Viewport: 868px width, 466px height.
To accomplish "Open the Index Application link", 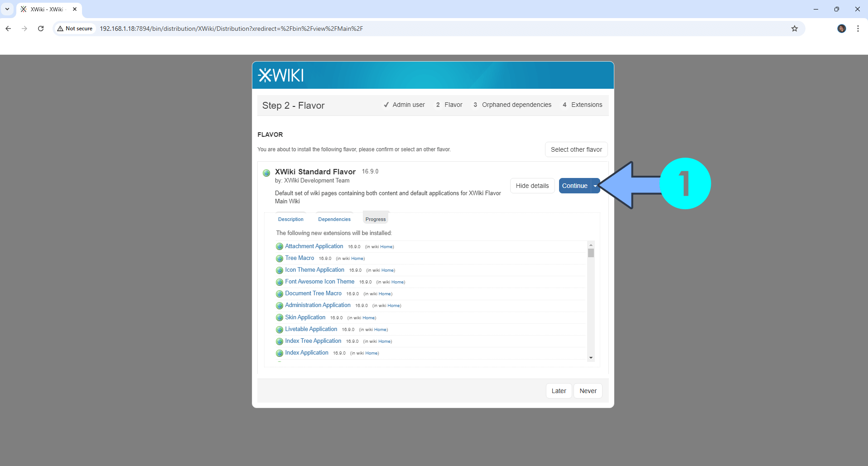I will click(307, 353).
